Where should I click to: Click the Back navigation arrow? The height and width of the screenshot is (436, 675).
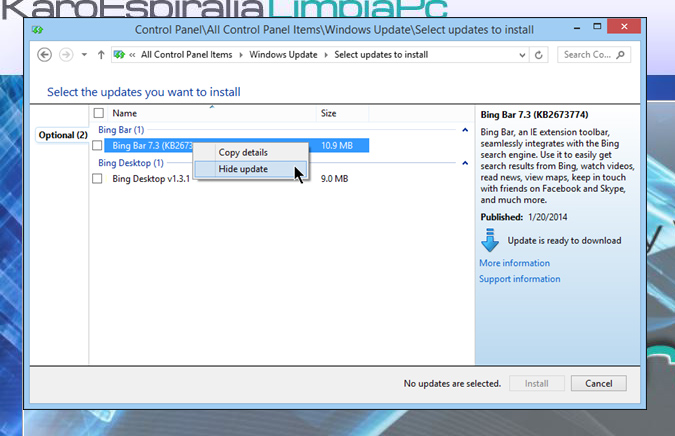(44, 55)
